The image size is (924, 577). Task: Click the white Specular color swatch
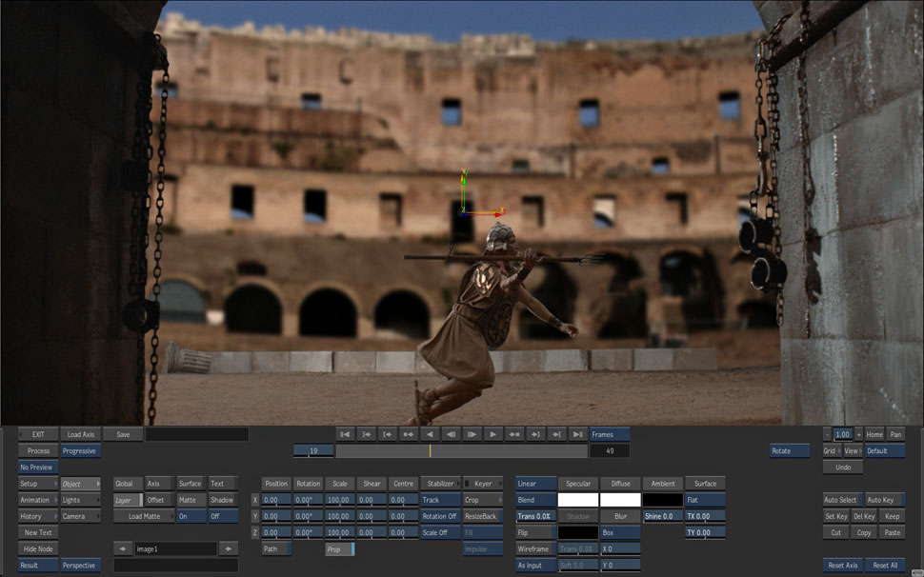578,500
